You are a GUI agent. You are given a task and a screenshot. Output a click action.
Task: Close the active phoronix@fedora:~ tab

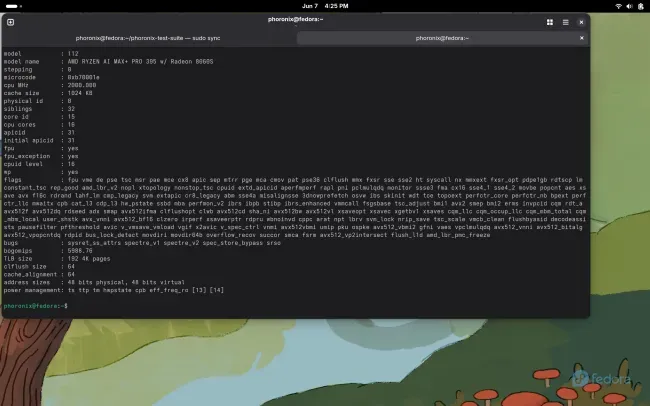click(582, 38)
